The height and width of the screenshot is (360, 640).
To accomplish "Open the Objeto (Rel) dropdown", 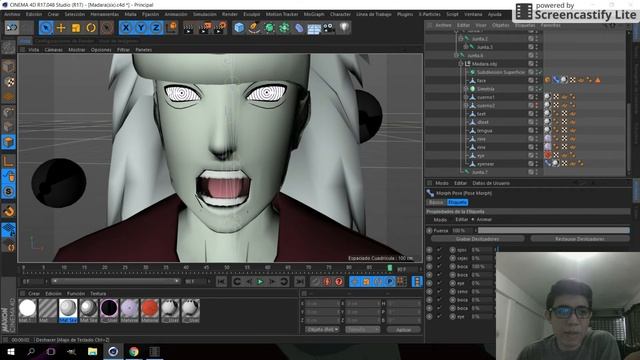I will pos(322,329).
